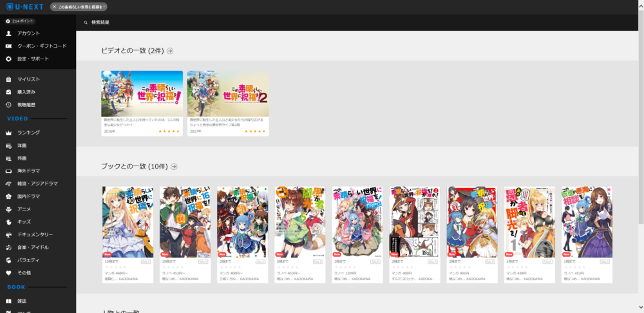Click the SALE badge on the 5冊まで book
This screenshot has width=644, height=313.
[318, 261]
